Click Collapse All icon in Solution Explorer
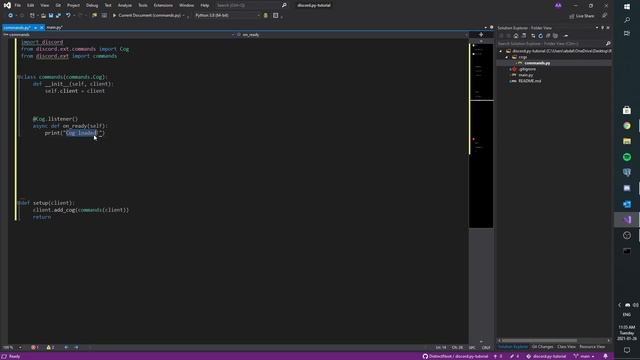640x360 pixels. [x=548, y=36]
